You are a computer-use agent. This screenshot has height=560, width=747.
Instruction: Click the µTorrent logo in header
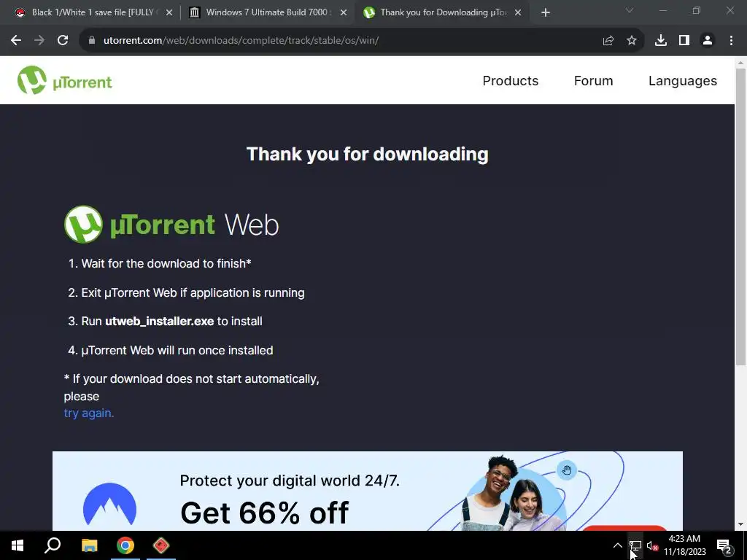pyautogui.click(x=65, y=80)
